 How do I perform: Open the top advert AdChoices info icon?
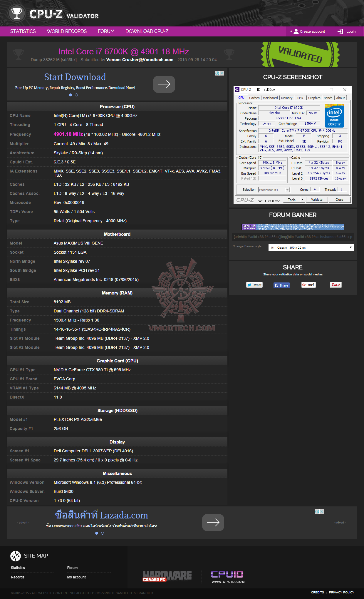click(x=217, y=73)
